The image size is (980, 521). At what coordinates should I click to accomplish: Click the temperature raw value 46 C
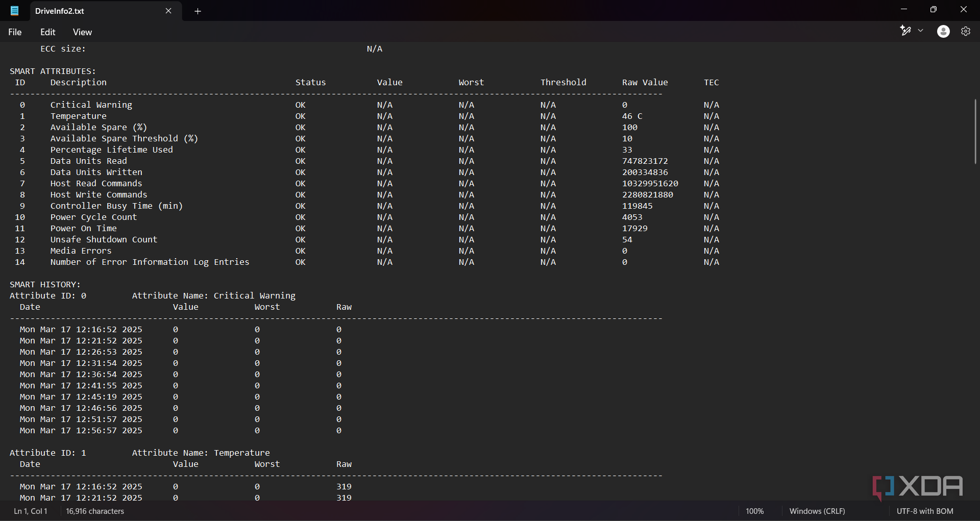[x=632, y=116]
